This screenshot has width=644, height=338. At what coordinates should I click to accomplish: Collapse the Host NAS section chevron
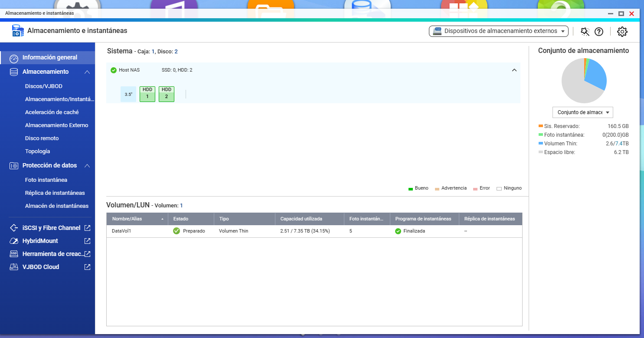(514, 70)
